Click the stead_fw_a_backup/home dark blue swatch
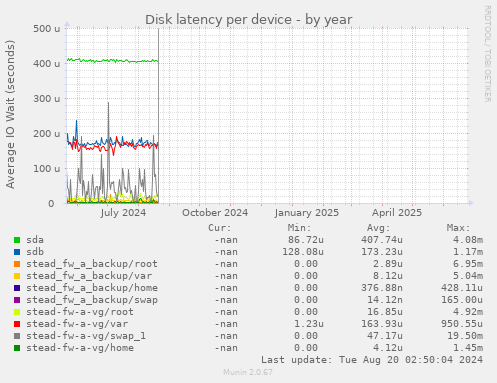This screenshot has height=383, width=497. point(17,288)
